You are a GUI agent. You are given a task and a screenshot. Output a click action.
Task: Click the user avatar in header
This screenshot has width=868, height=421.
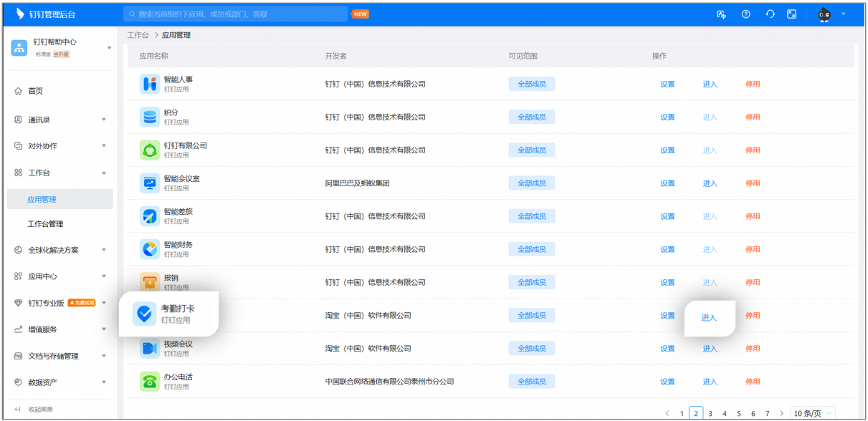point(824,14)
